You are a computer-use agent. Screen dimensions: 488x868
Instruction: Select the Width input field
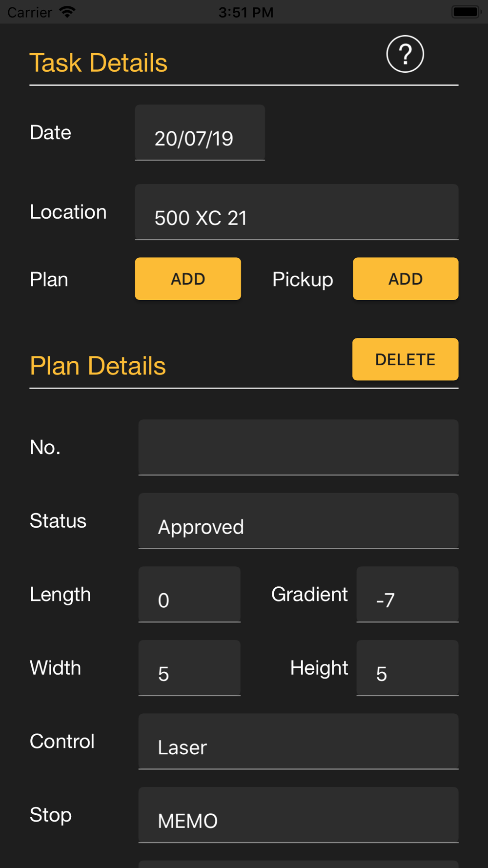189,668
